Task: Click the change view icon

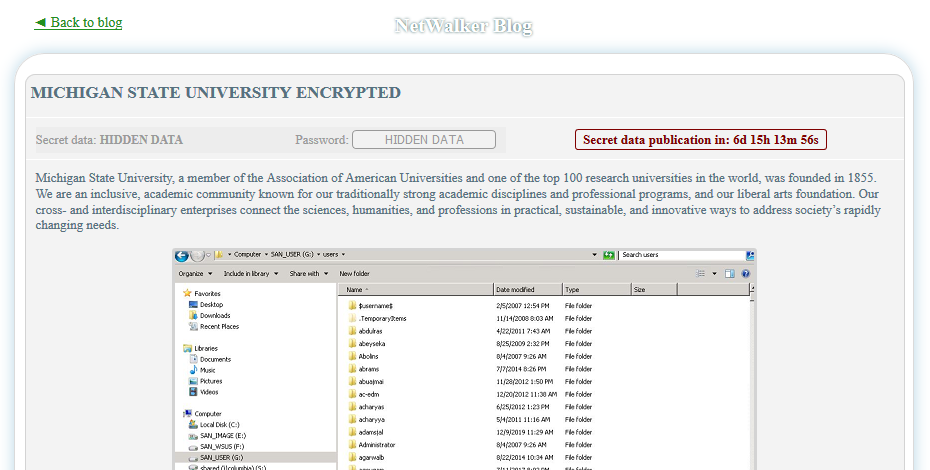Action: click(702, 273)
